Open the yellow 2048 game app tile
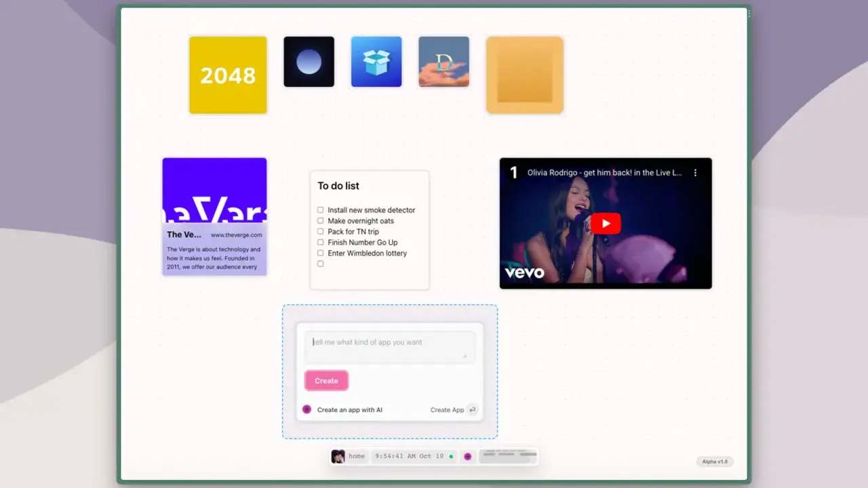Image resolution: width=868 pixels, height=488 pixels. click(x=228, y=75)
